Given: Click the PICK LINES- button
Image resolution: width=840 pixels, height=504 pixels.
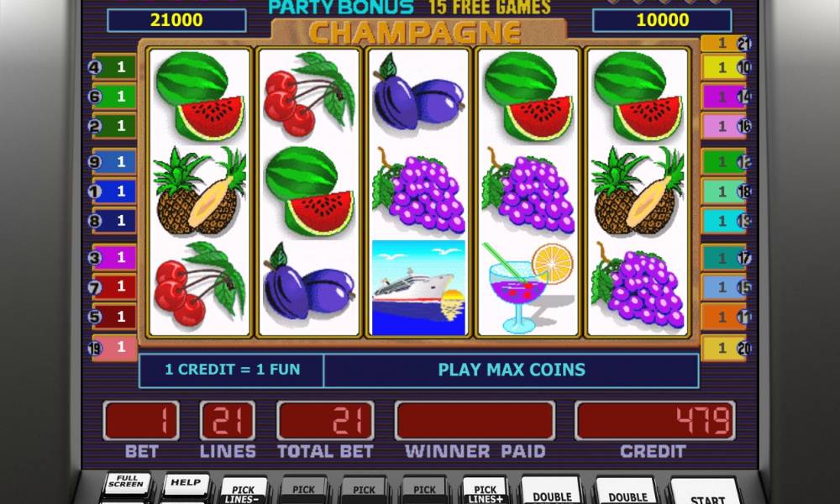Looking at the screenshot, I should [244, 491].
